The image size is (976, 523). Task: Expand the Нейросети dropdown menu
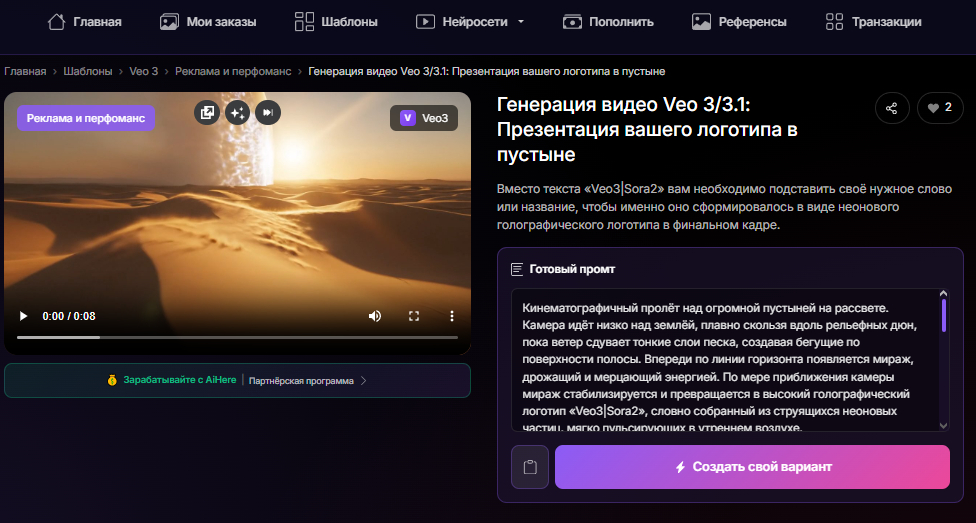(x=471, y=22)
